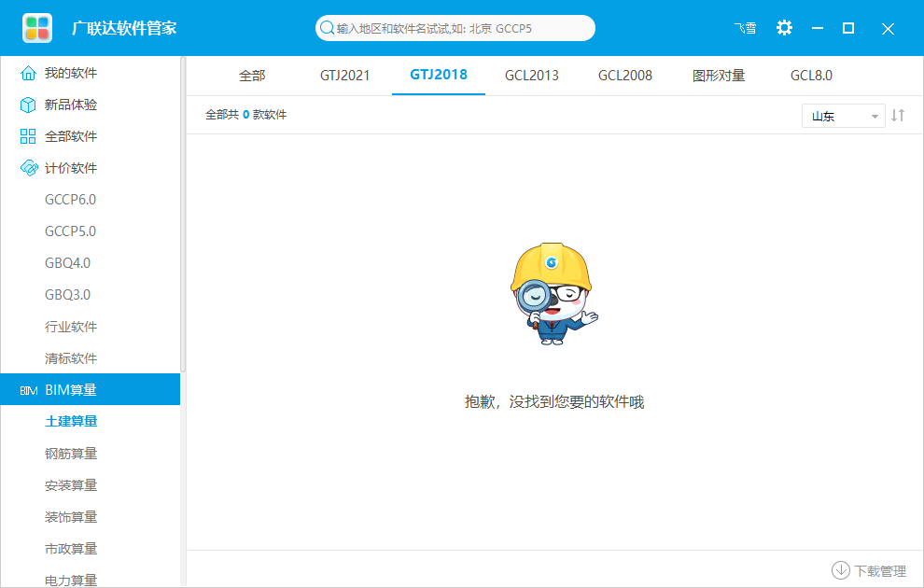924x588 pixels.
Task: Click the 抱歉，没找到您要的软件哦 message
Action: pos(553,402)
